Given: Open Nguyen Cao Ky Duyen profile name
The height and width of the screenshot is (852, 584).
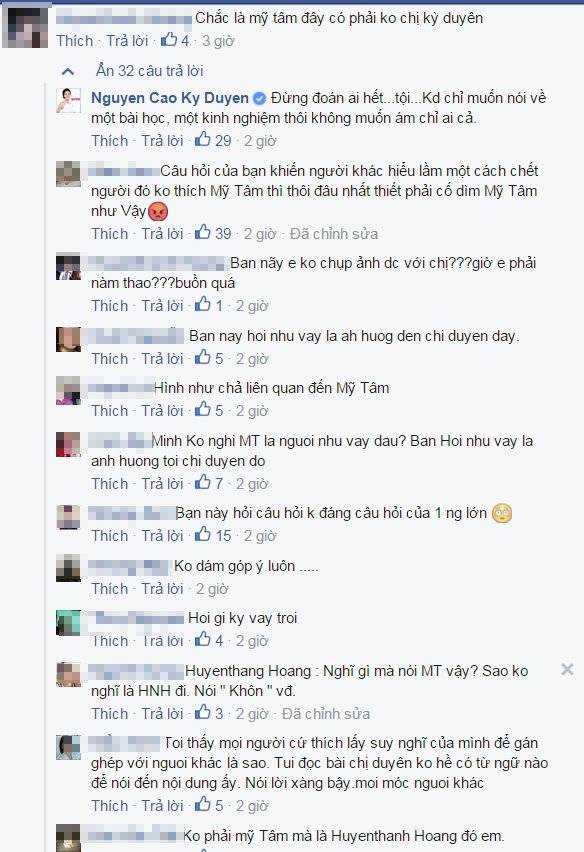Looking at the screenshot, I should coord(170,98).
